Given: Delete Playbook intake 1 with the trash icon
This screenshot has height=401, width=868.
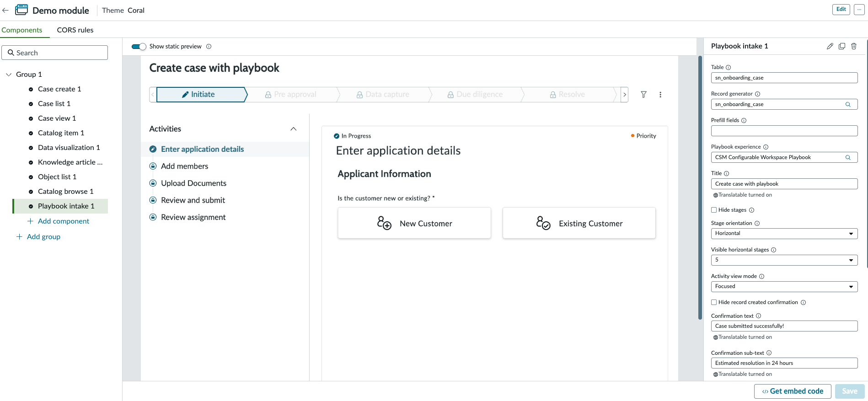Looking at the screenshot, I should coord(854,46).
